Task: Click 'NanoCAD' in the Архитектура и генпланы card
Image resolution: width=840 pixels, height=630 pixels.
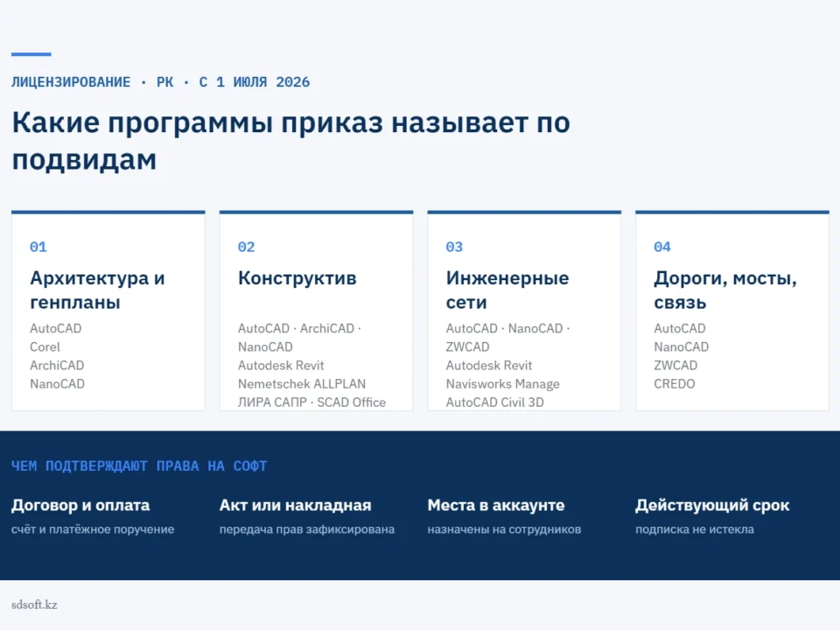Action: tap(58, 383)
